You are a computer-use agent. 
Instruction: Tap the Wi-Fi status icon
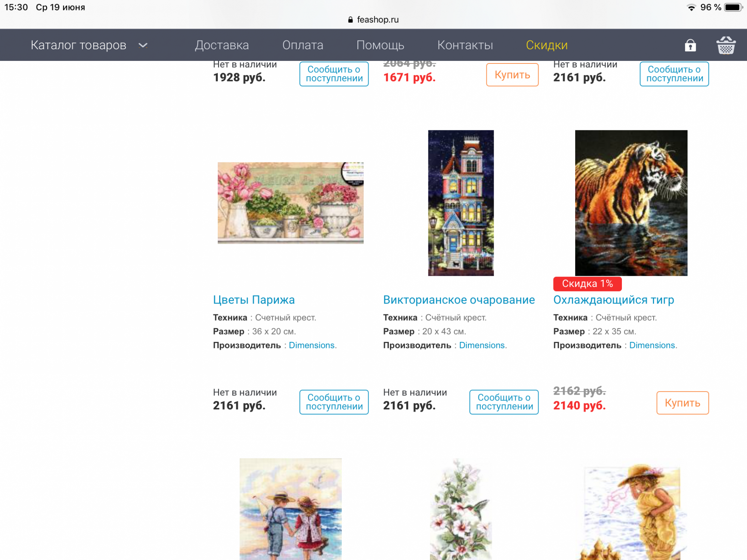pos(691,7)
